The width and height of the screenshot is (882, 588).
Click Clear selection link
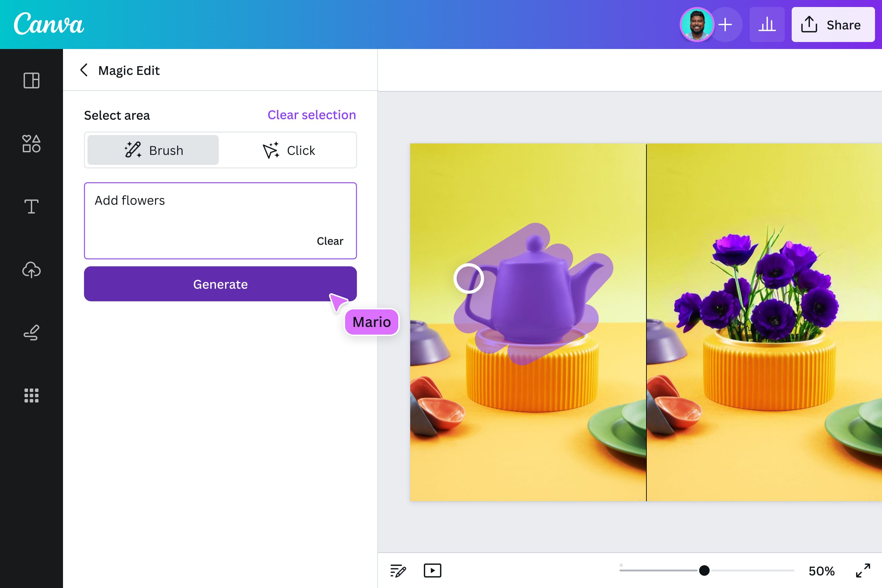(311, 115)
